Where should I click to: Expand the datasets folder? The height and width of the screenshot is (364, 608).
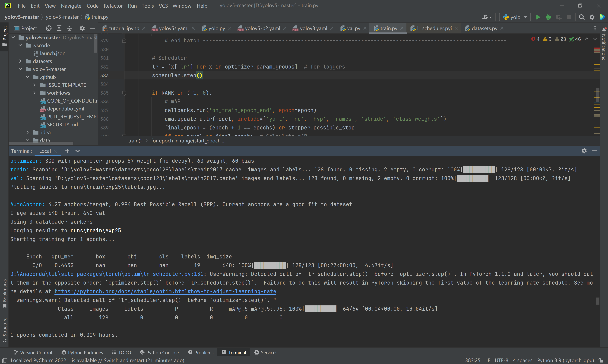coord(20,61)
